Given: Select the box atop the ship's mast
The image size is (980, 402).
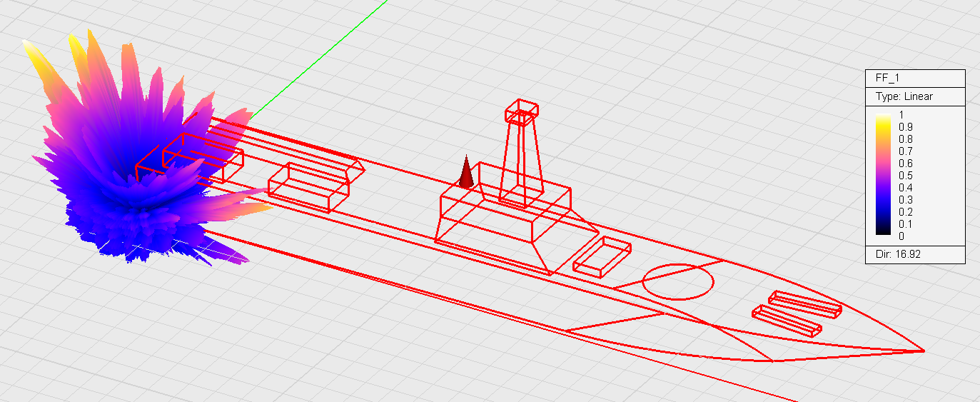Looking at the screenshot, I should pyautogui.click(x=522, y=111).
